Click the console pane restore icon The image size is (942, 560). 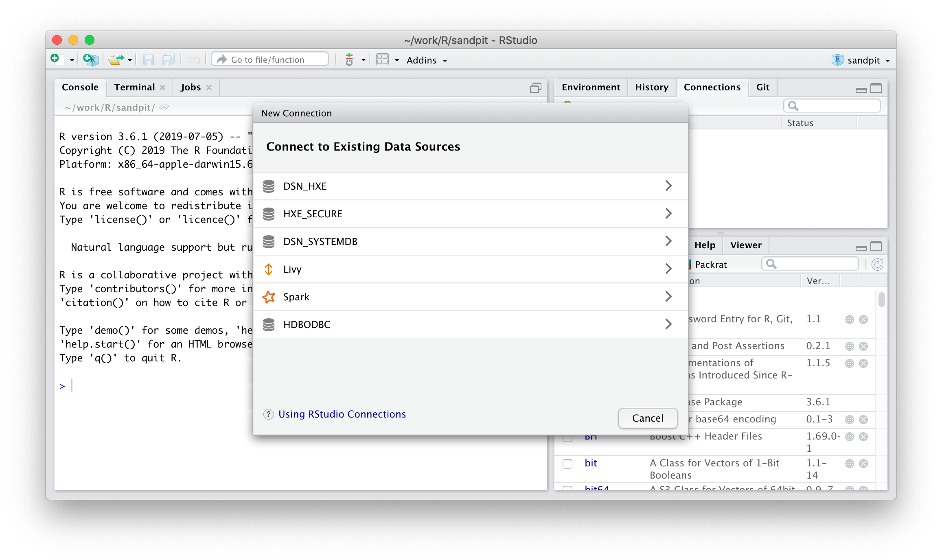tap(536, 88)
